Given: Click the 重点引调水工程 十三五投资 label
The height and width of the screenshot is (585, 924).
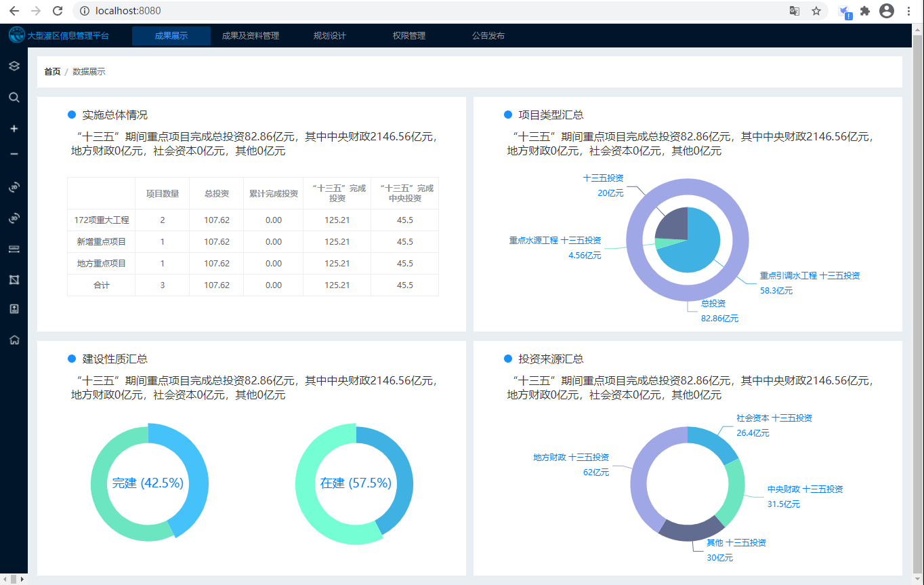Looking at the screenshot, I should point(810,276).
